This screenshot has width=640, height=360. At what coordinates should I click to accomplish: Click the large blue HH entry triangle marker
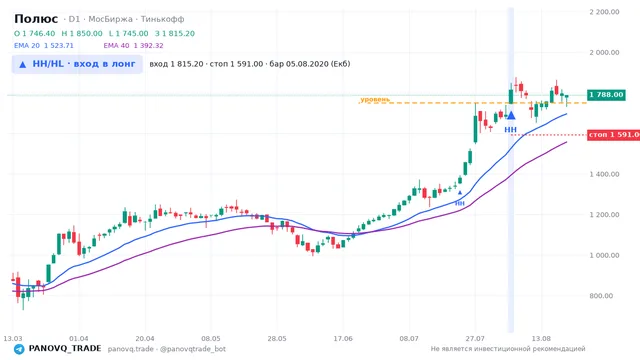pyautogui.click(x=511, y=116)
